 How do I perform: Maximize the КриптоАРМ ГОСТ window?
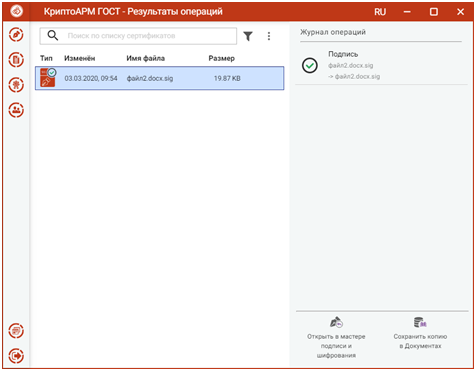point(434,12)
